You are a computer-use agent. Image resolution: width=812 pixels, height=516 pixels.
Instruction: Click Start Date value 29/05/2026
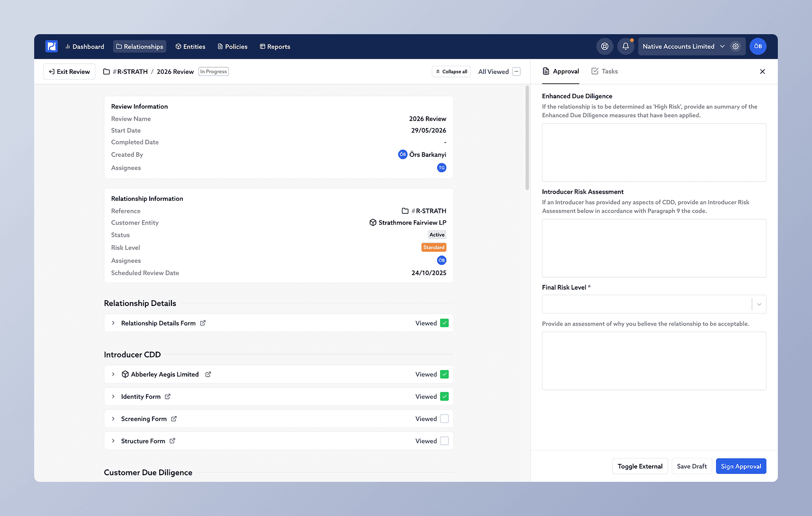pyautogui.click(x=429, y=130)
